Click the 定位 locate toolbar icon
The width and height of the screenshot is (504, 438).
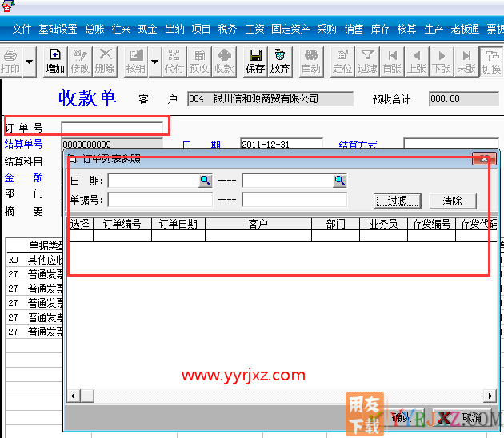coord(342,62)
